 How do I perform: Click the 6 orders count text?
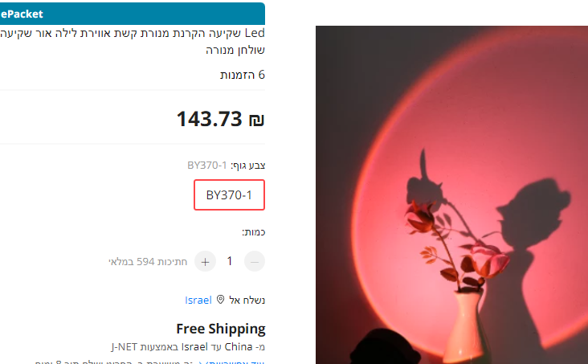click(x=243, y=75)
